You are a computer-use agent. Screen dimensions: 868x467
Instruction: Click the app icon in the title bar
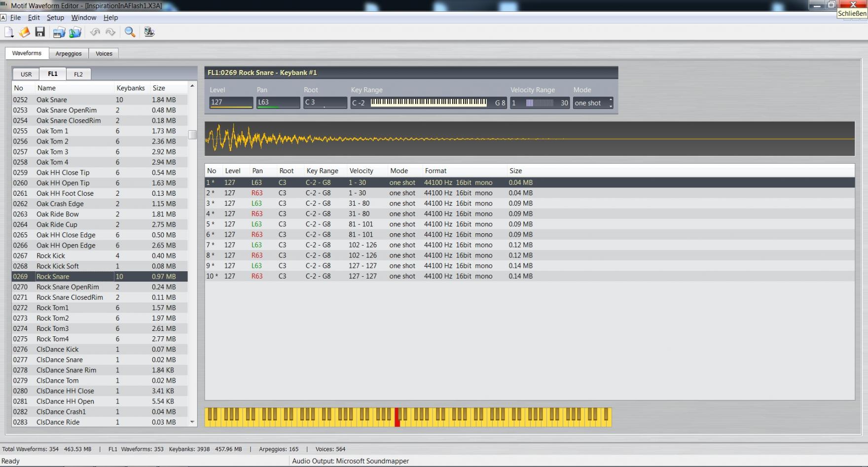[4, 5]
